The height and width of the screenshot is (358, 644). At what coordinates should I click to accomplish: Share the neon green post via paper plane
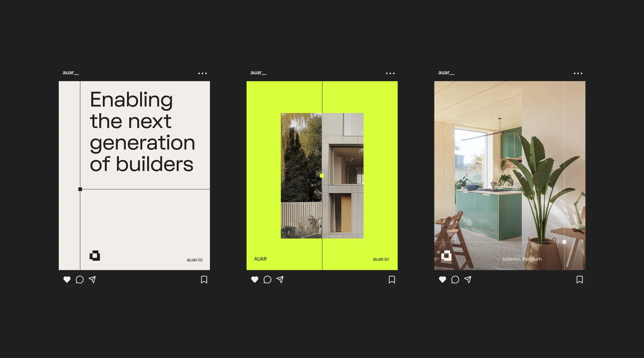click(280, 280)
